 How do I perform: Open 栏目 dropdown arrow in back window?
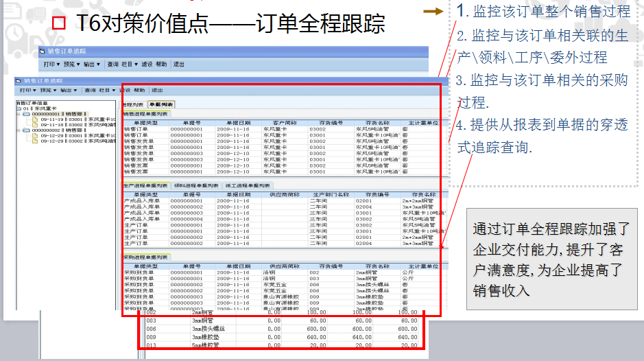tap(136, 65)
